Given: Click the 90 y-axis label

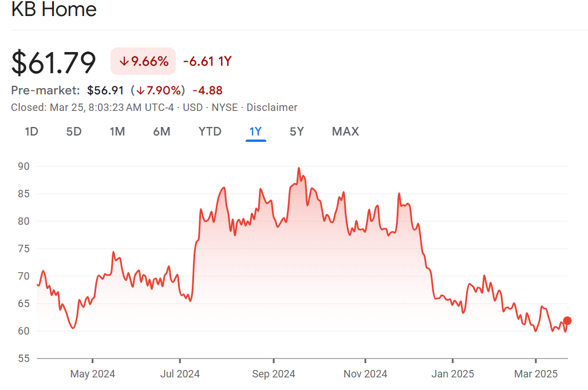Looking at the screenshot, I should click(23, 166).
